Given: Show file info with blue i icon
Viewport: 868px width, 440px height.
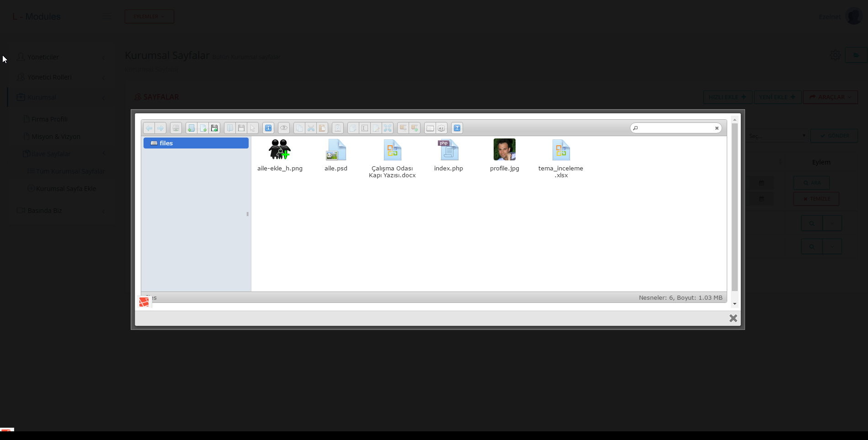Looking at the screenshot, I should click(x=268, y=128).
